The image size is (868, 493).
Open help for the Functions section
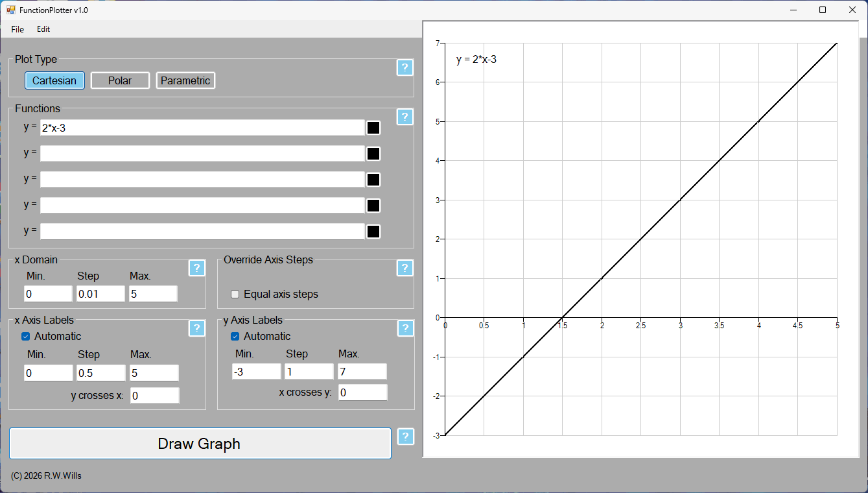click(405, 117)
